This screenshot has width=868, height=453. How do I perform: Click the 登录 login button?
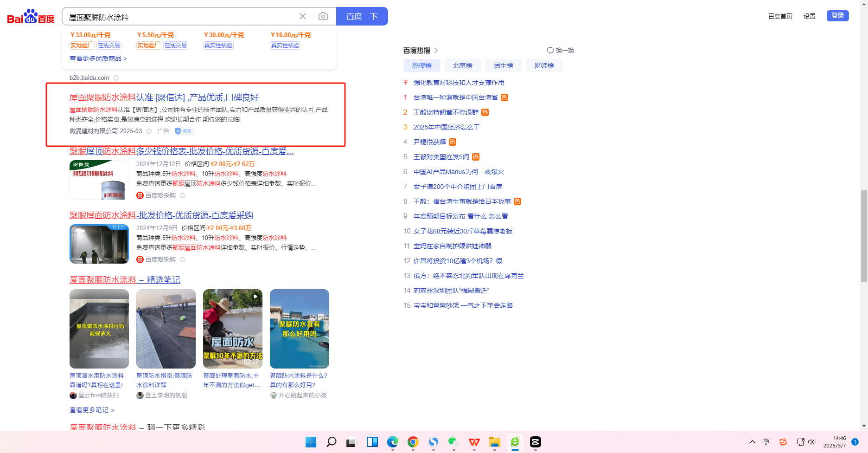(837, 16)
